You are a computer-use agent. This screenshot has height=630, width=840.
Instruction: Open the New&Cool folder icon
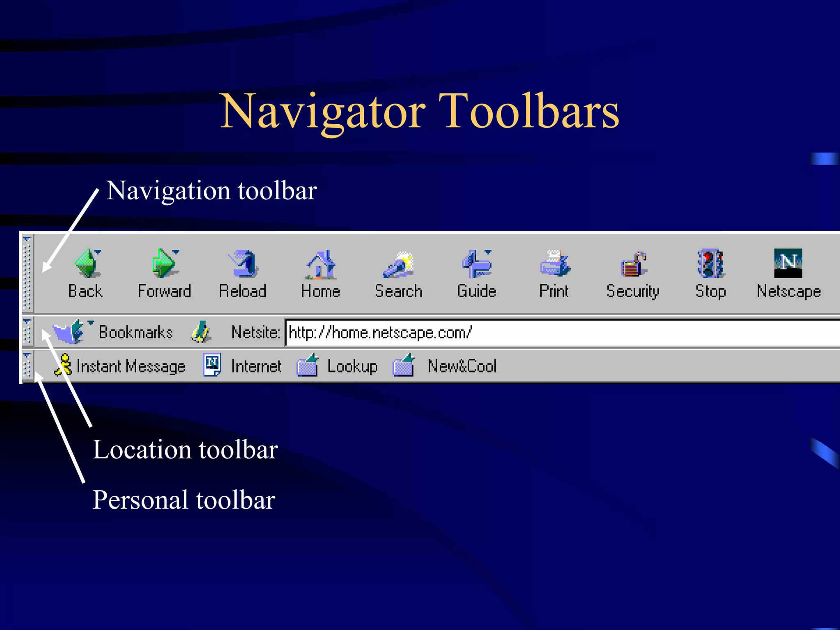(404, 365)
